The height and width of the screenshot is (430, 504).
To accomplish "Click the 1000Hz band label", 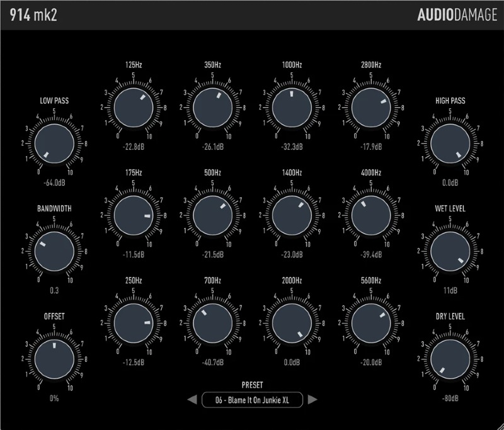I will pyautogui.click(x=292, y=65).
